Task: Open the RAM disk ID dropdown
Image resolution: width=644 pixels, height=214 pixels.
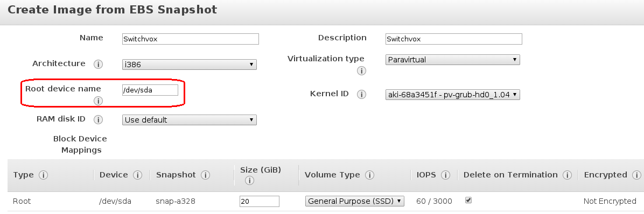Action: pos(190,120)
